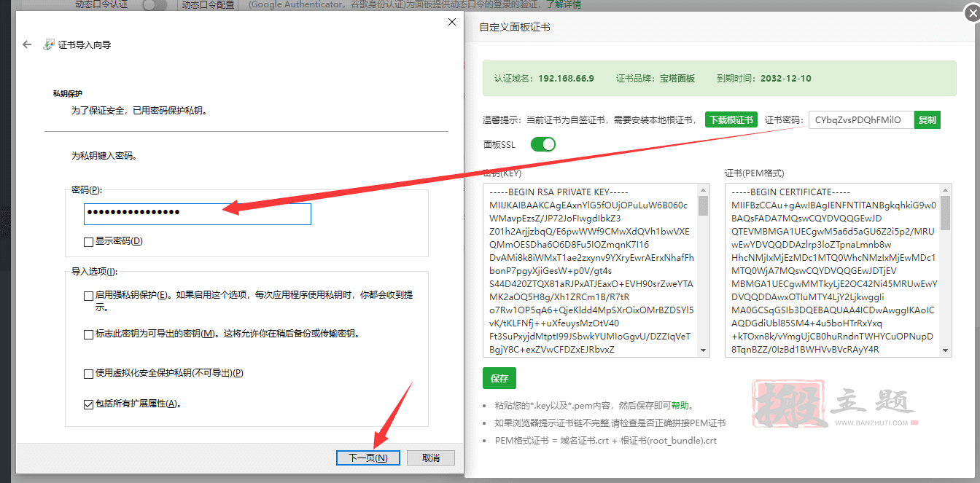Click the PEM textarea scrollbar up arrow
Screen dimensions: 980x483
[946, 189]
